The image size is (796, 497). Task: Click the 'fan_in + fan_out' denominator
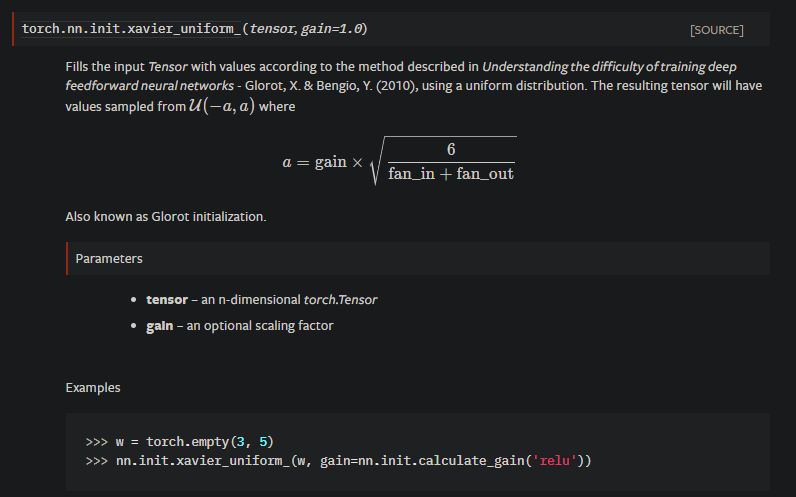(451, 174)
